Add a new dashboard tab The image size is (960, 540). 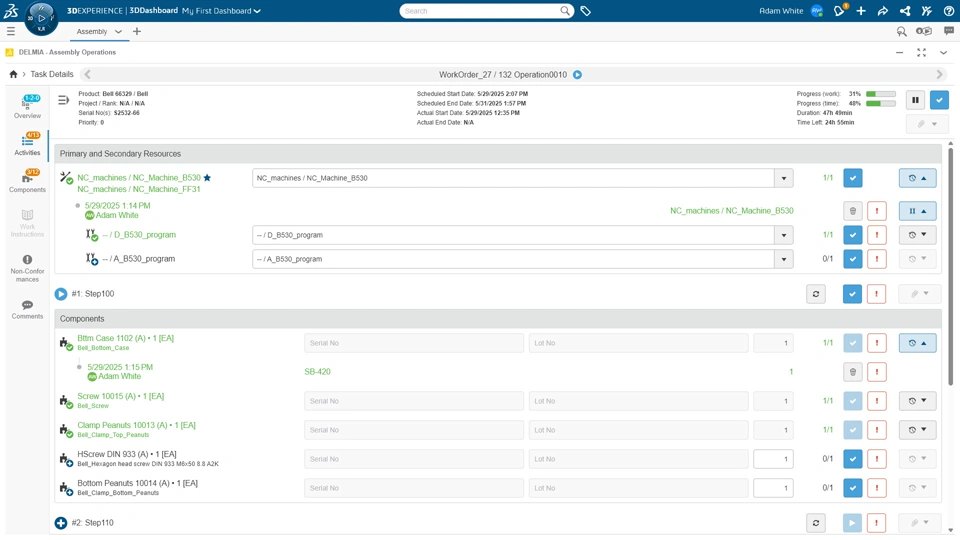click(137, 31)
